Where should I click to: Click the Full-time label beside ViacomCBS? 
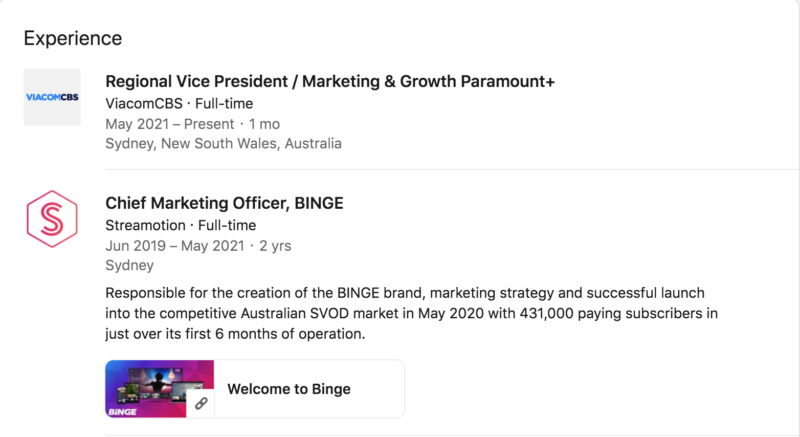(225, 103)
